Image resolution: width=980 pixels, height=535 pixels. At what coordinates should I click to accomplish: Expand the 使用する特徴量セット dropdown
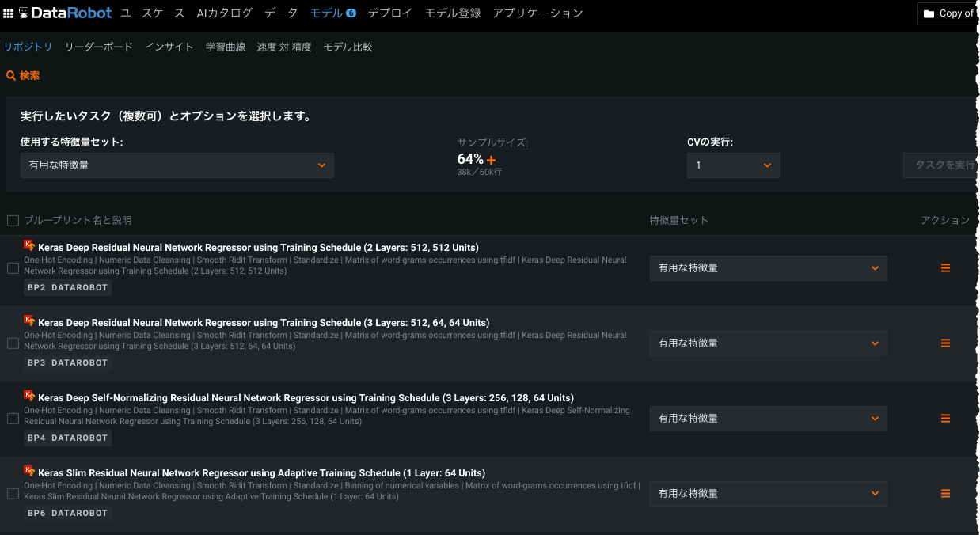tap(177, 165)
